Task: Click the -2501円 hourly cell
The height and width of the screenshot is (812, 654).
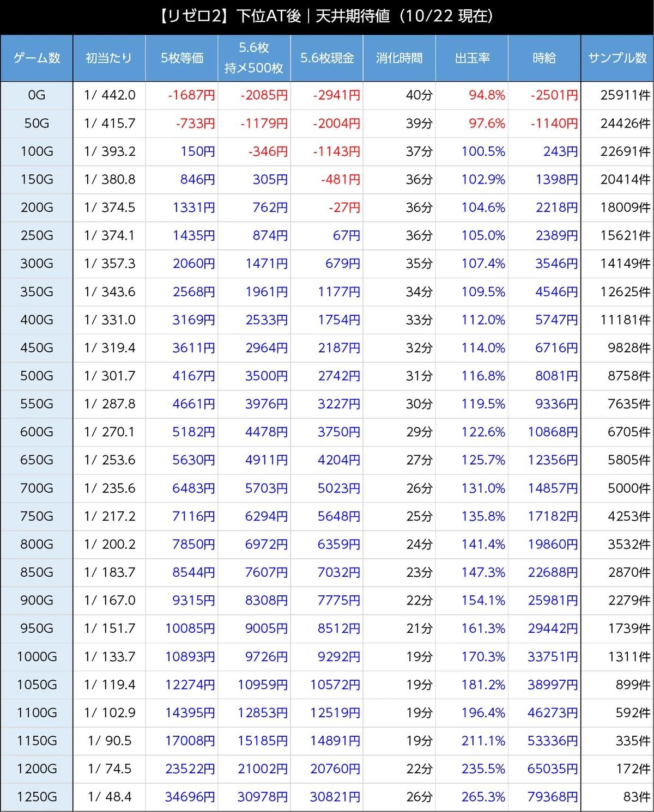Action: [x=544, y=95]
